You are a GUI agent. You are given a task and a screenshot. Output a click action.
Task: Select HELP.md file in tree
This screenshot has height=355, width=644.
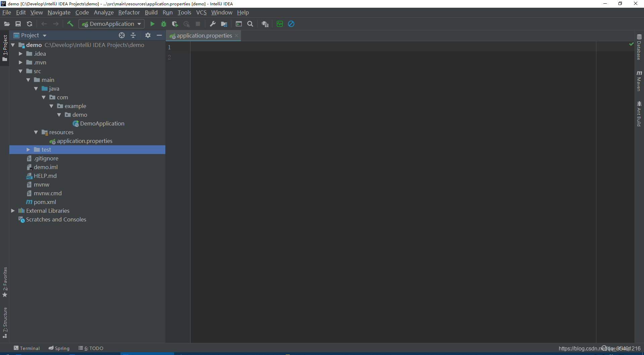pyautogui.click(x=42, y=176)
